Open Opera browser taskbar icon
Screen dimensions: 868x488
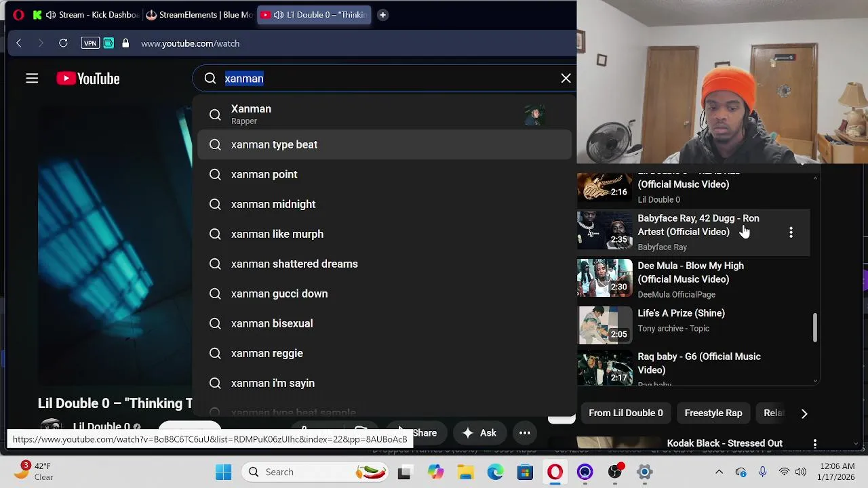[x=555, y=472]
